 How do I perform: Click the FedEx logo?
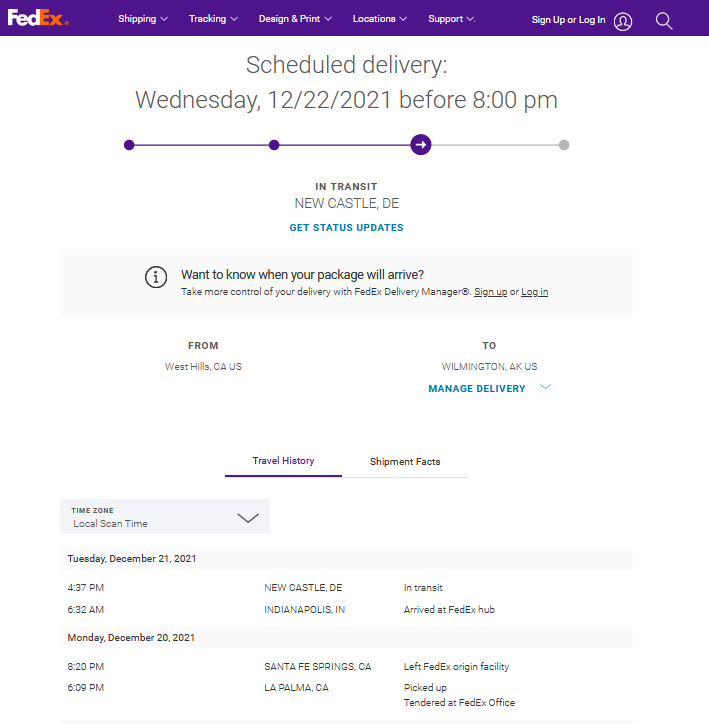pyautogui.click(x=38, y=18)
